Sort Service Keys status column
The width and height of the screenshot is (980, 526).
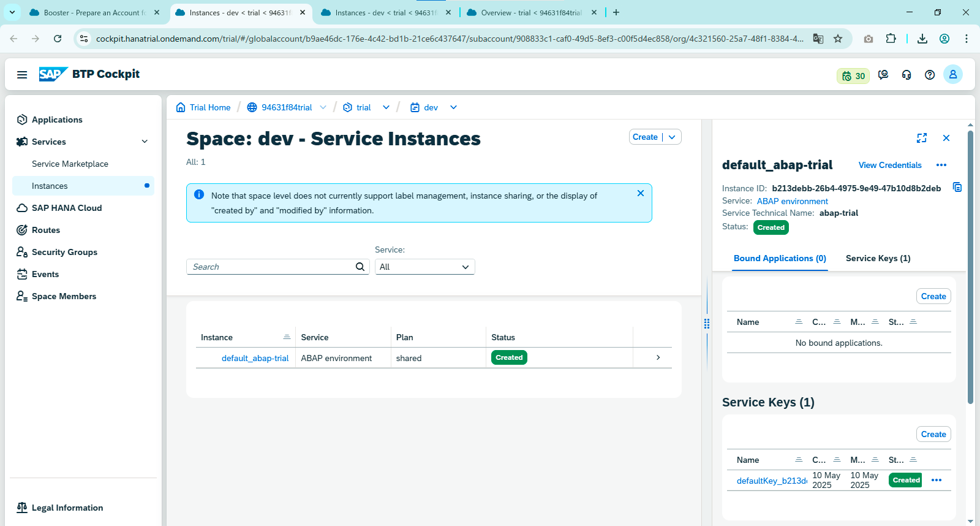coord(913,460)
